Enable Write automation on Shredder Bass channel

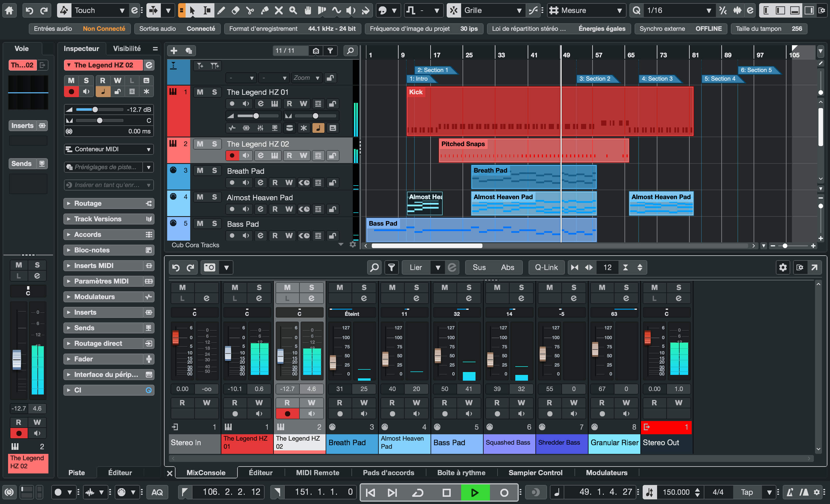pyautogui.click(x=573, y=403)
